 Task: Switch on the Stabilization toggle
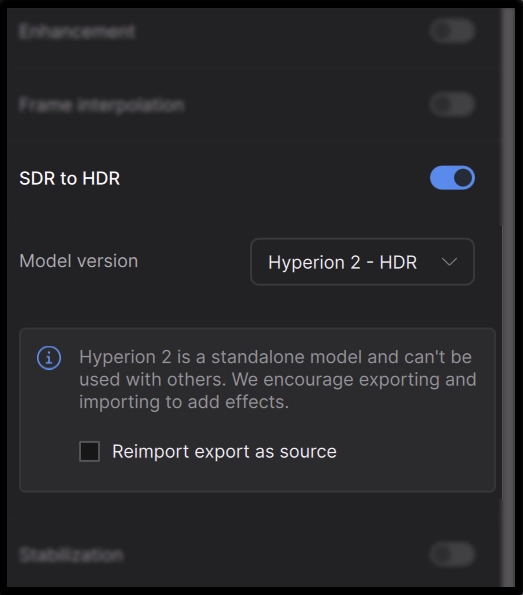tap(452, 555)
